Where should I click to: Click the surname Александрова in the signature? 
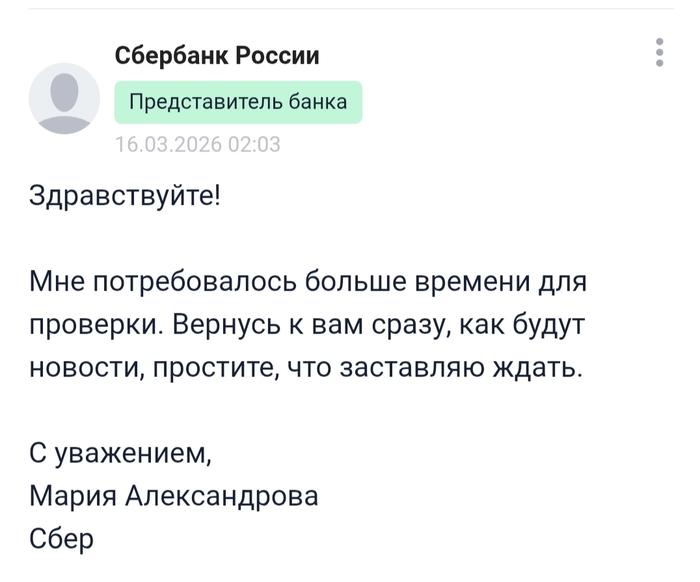[222, 497]
